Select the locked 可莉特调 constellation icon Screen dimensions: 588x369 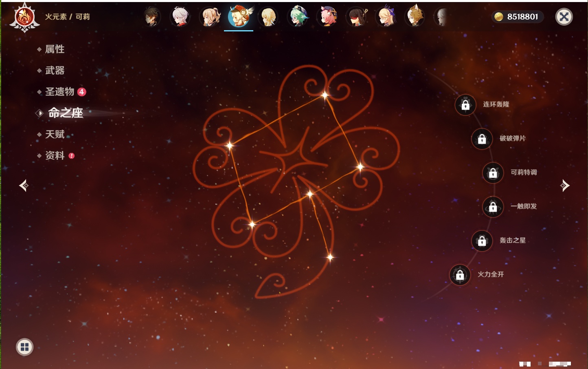pyautogui.click(x=493, y=172)
